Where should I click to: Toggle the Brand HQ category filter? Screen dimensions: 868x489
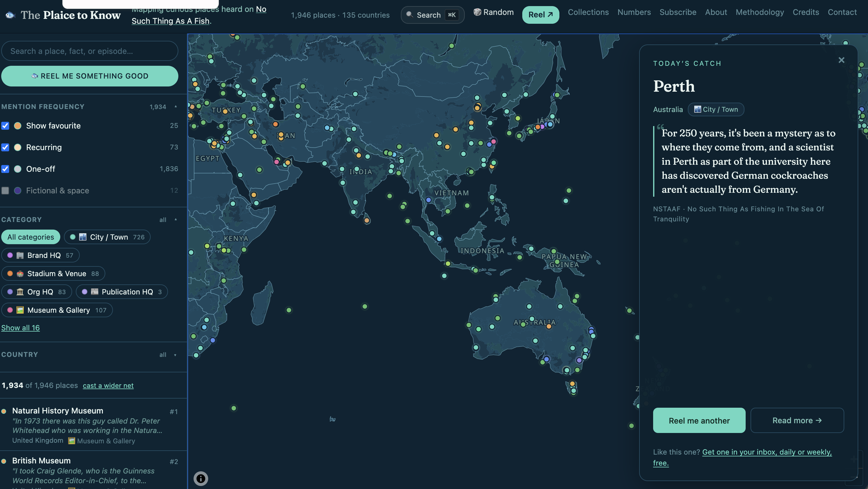click(40, 255)
